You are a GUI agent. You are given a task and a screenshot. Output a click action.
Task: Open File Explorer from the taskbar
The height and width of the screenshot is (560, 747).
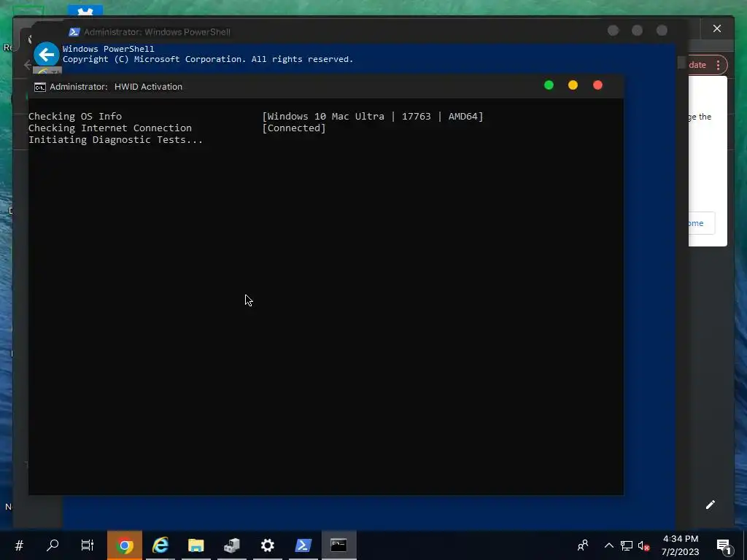coord(196,545)
